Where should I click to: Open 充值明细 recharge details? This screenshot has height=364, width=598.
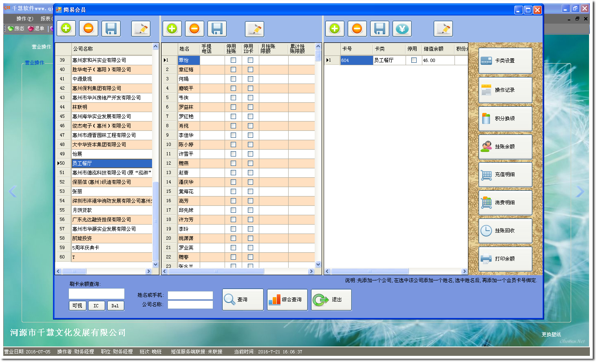pyautogui.click(x=505, y=174)
